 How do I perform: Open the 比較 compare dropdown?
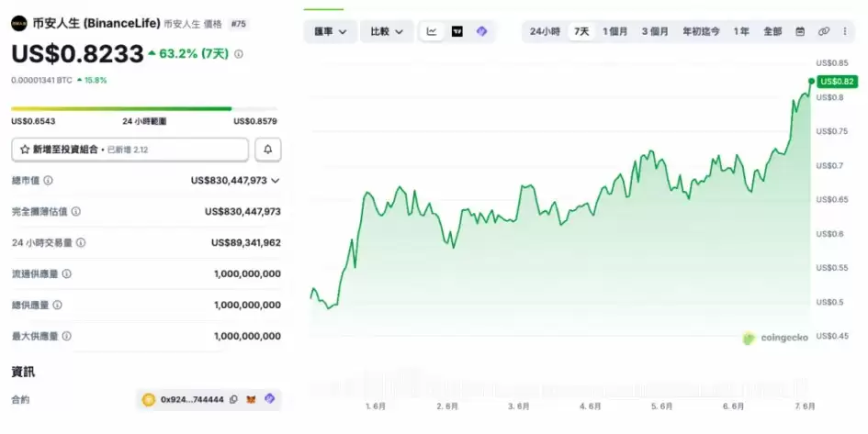point(387,31)
